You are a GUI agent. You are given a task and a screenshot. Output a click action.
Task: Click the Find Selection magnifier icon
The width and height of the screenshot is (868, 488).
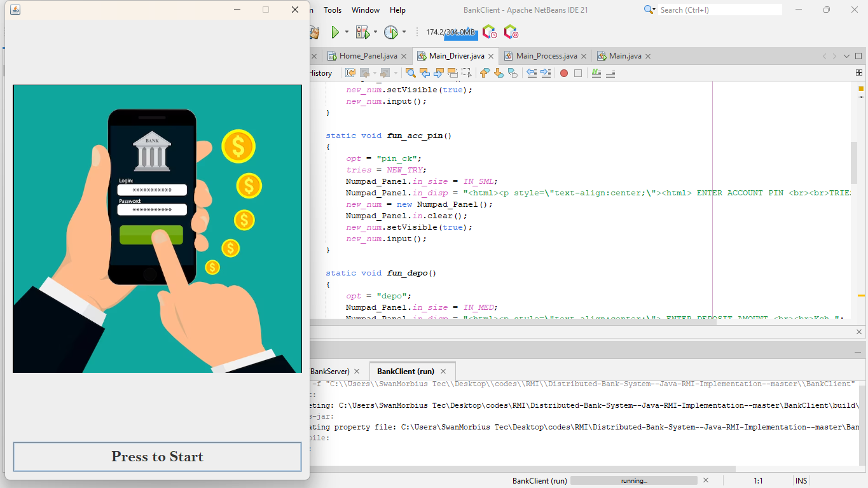click(x=410, y=73)
